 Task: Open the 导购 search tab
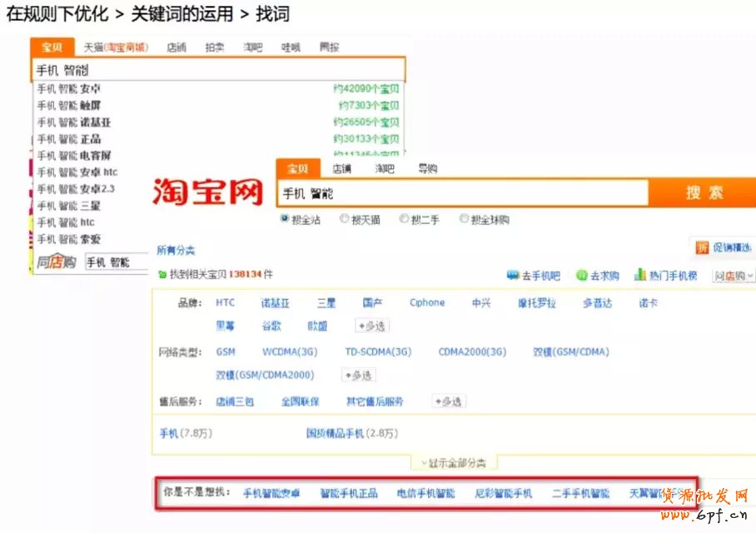[x=427, y=169]
